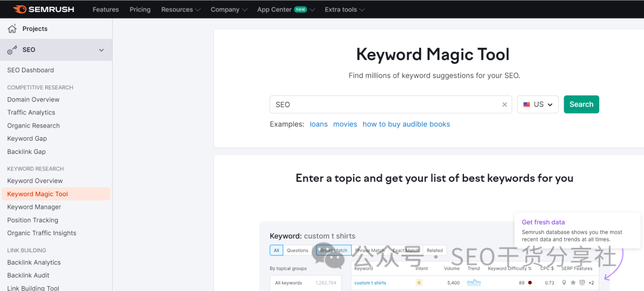Image resolution: width=644 pixels, height=291 pixels.
Task: Select Keyword Magic Tool in sidebar
Action: (56, 194)
